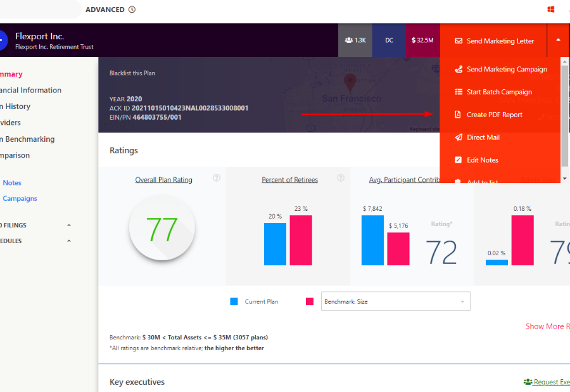Image resolution: width=570 pixels, height=392 pixels.
Task: Open the Benchmark: Size dropdown
Action: (x=396, y=301)
